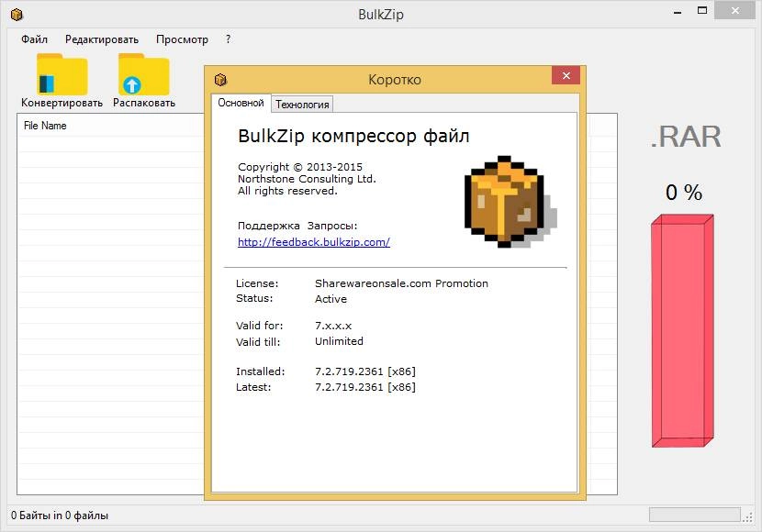This screenshot has height=532, width=762.
Task: Click the Конвертировать folder icon
Action: (62, 74)
